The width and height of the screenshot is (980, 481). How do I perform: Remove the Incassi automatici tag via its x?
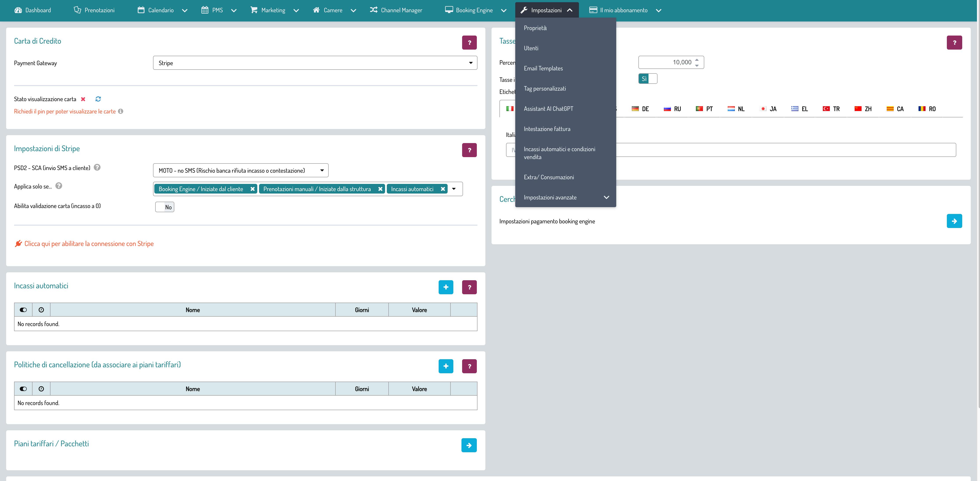click(x=443, y=189)
